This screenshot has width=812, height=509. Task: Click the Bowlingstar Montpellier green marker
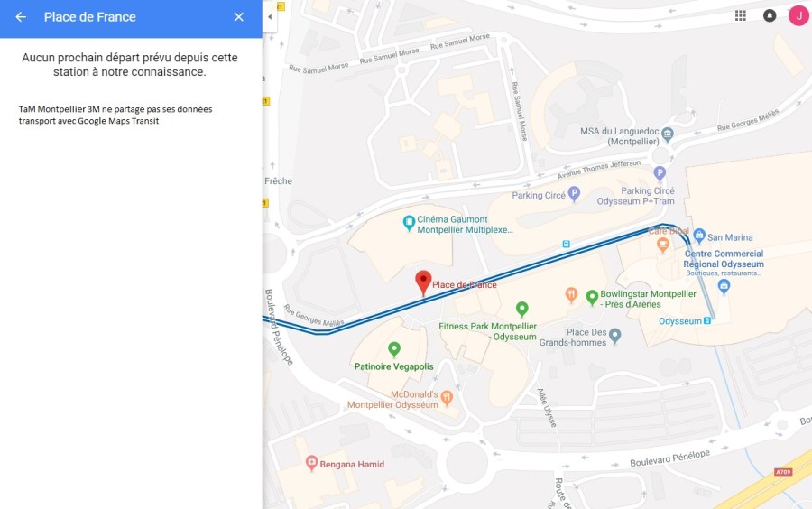(x=592, y=297)
